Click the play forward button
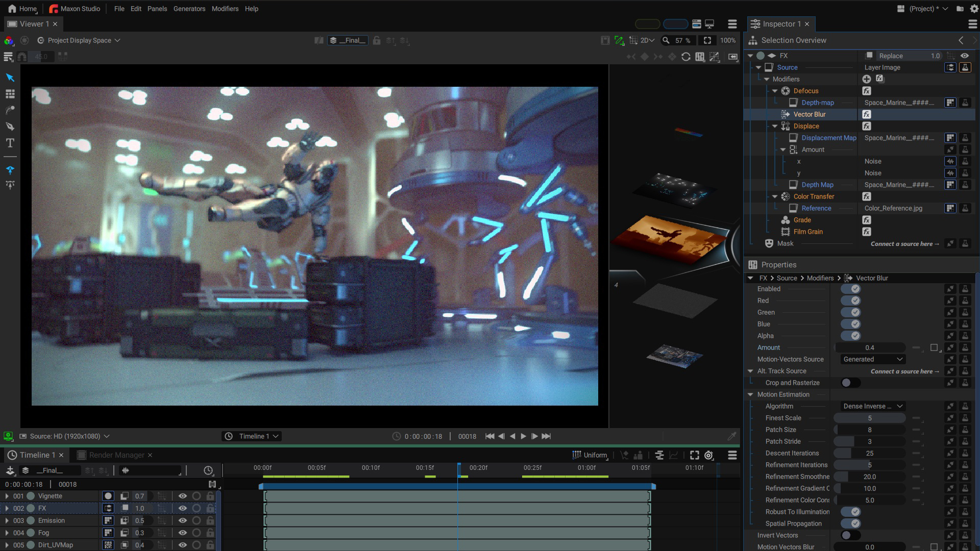This screenshot has width=980, height=551. point(523,436)
